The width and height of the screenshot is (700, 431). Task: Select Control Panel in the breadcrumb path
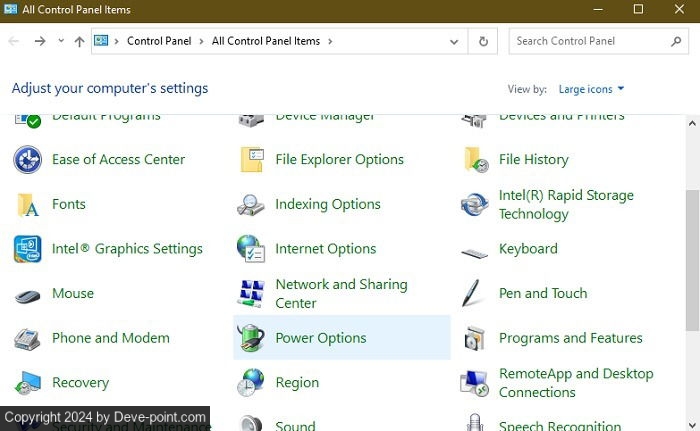[x=157, y=41]
